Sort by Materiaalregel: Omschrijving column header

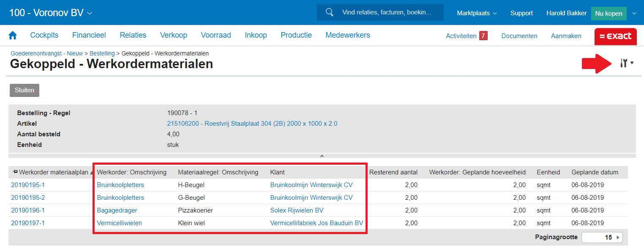point(218,172)
